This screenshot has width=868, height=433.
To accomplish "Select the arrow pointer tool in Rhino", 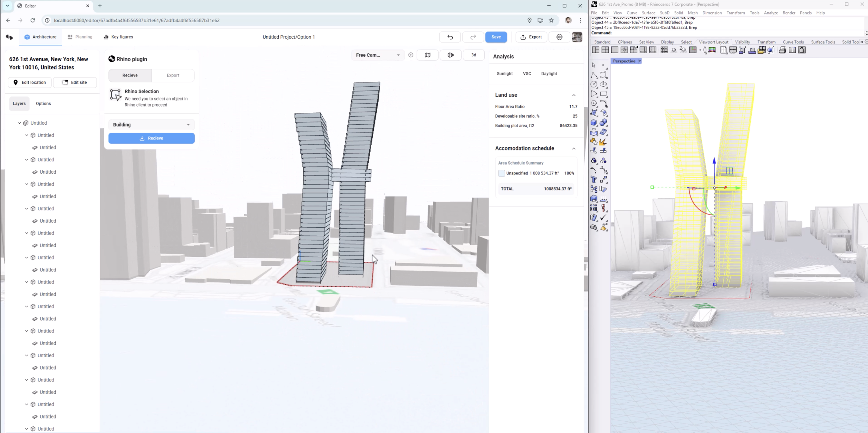I will pos(594,65).
